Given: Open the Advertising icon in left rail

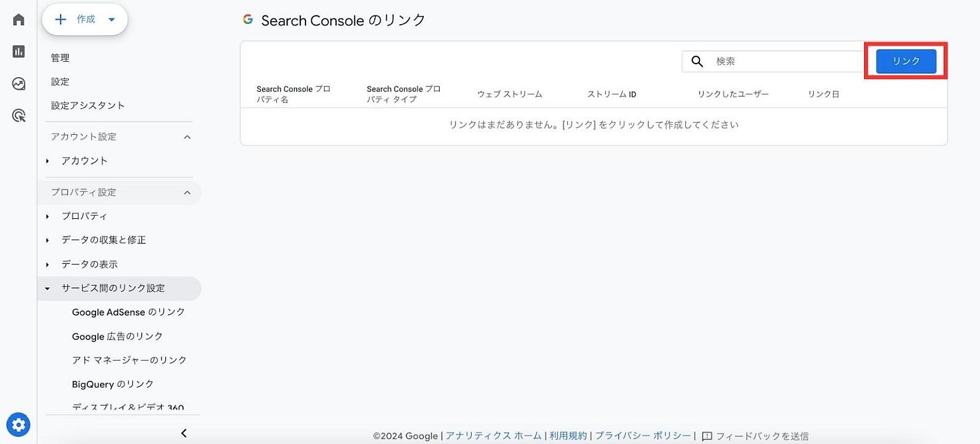Looking at the screenshot, I should [18, 115].
